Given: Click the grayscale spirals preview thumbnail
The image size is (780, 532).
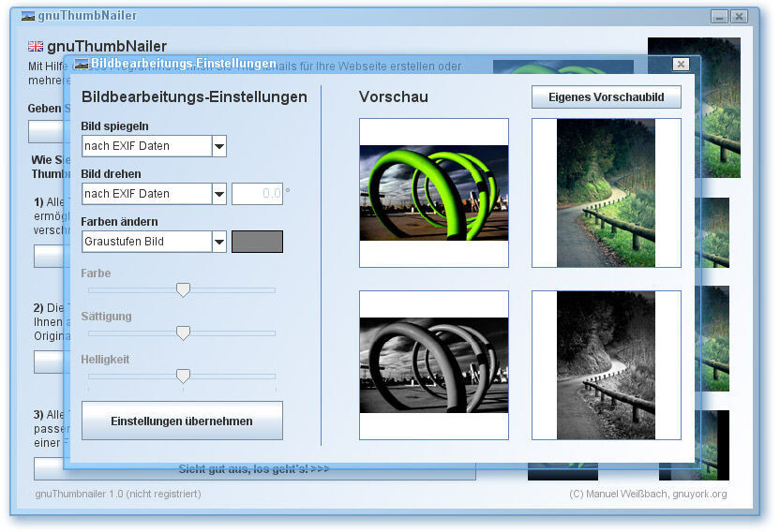Looking at the screenshot, I should click(x=434, y=365).
